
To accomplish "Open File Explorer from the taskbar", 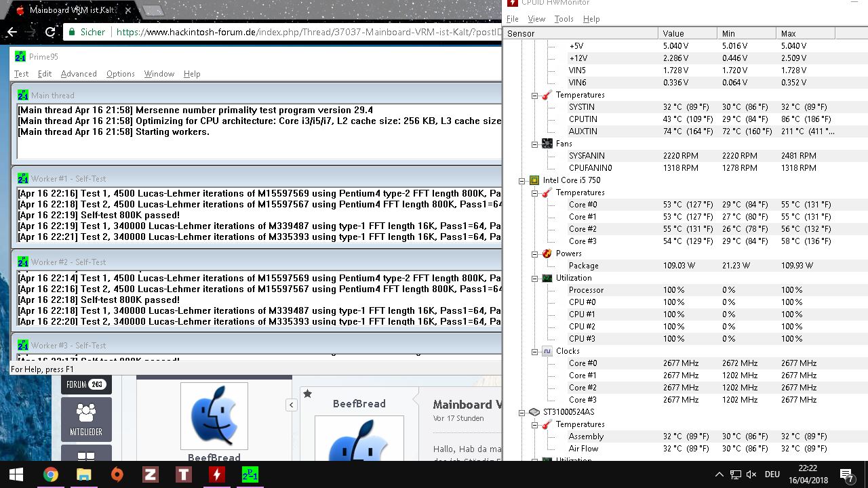I will coord(83,474).
